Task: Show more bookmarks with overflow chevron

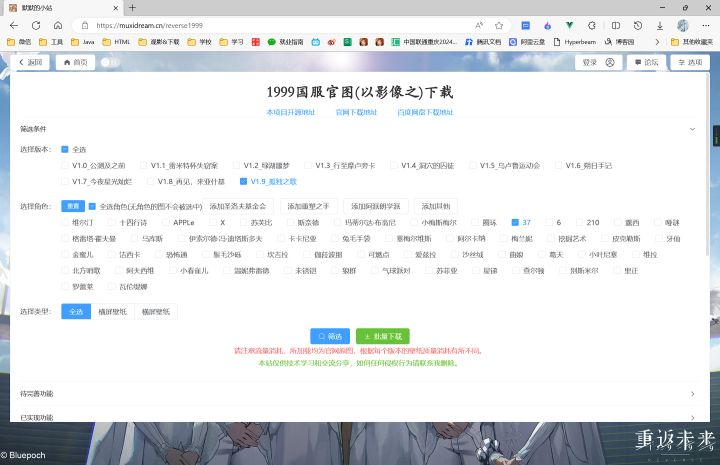Action: click(657, 42)
